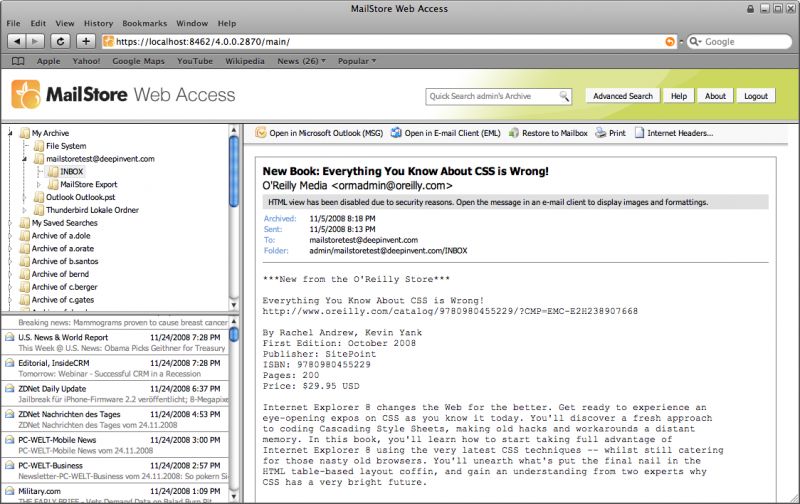Open the History menu
Screen dimensions: 800x504
tap(98, 23)
